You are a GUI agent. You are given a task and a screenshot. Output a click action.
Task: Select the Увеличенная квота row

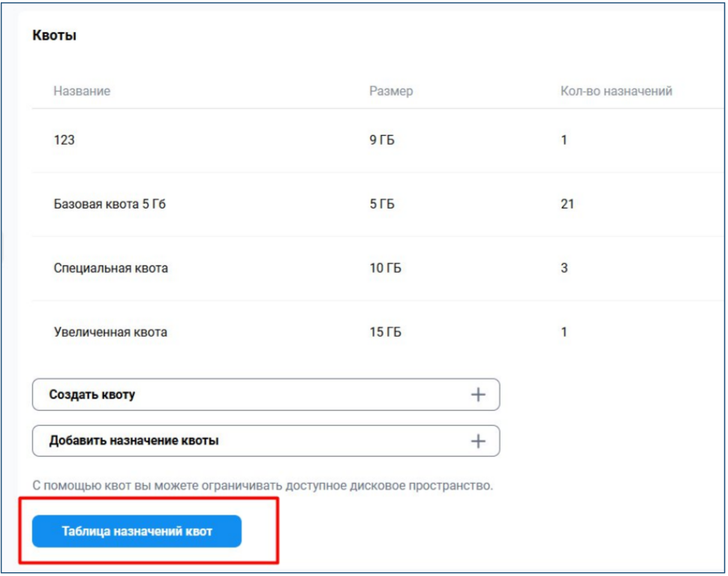click(378, 332)
